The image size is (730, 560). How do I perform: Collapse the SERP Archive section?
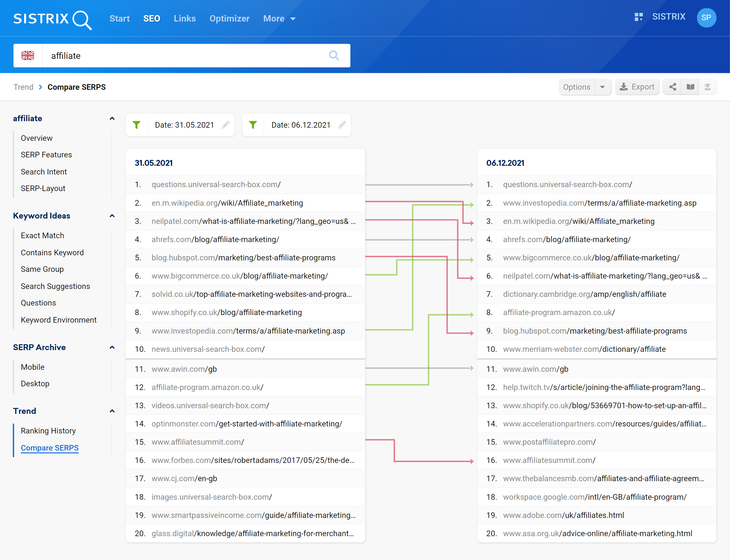(112, 347)
